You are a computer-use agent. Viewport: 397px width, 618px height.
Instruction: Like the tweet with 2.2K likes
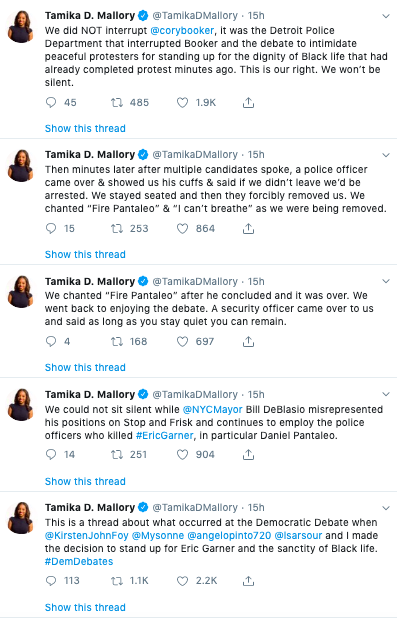(x=182, y=581)
